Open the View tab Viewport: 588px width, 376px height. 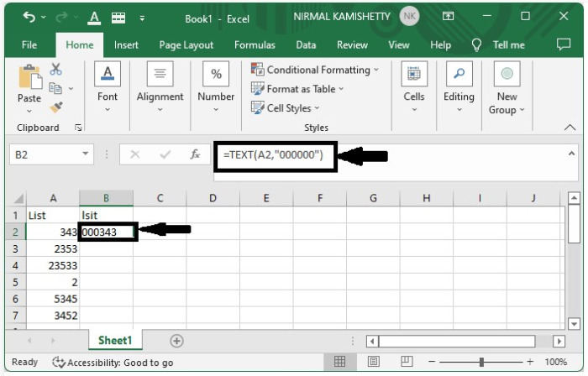click(399, 45)
